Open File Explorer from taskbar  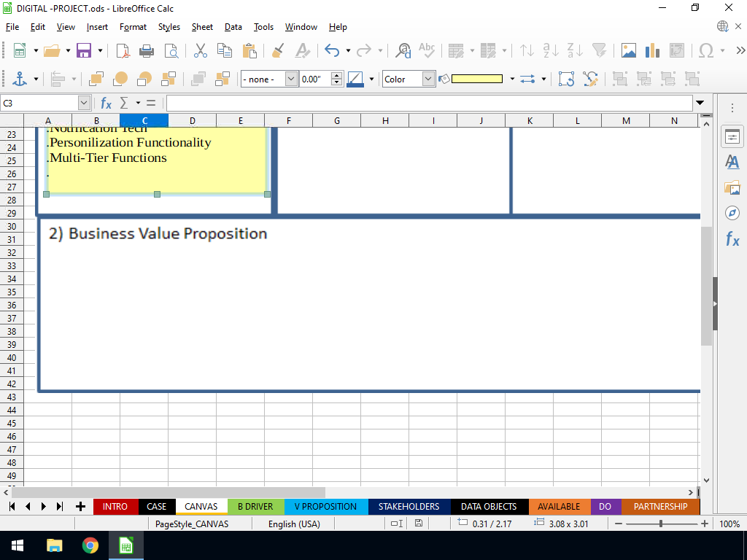click(54, 545)
